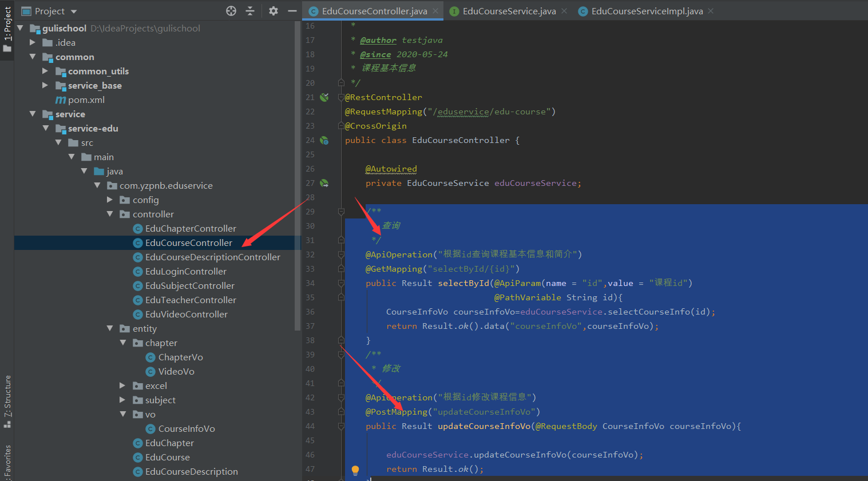This screenshot has height=481, width=868.
Task: Click the src folder
Action: (81, 142)
